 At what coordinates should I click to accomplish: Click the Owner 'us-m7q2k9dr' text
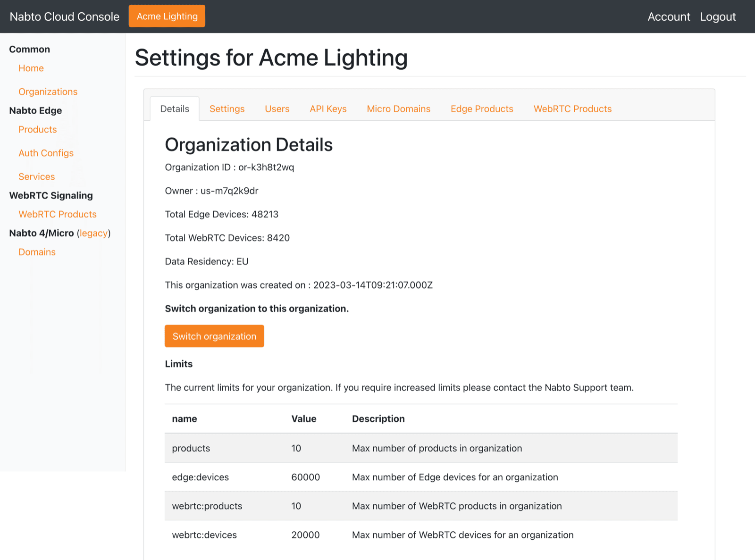point(229,191)
